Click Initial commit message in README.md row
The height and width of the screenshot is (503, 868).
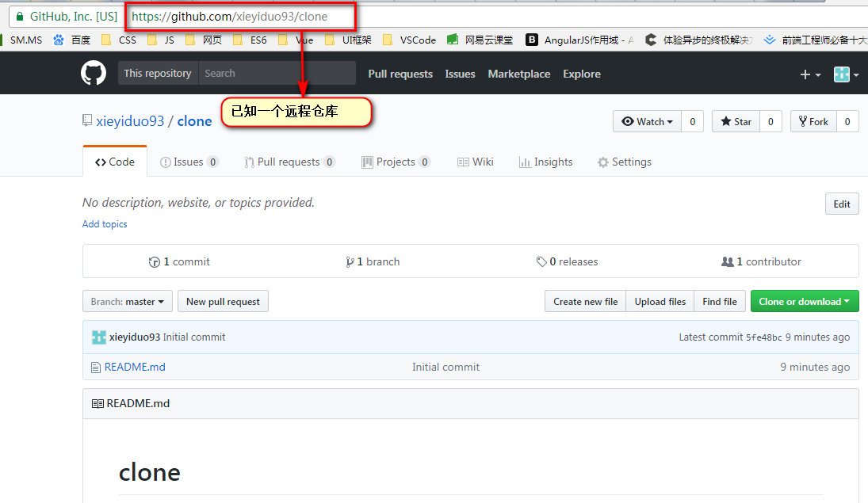(x=445, y=368)
